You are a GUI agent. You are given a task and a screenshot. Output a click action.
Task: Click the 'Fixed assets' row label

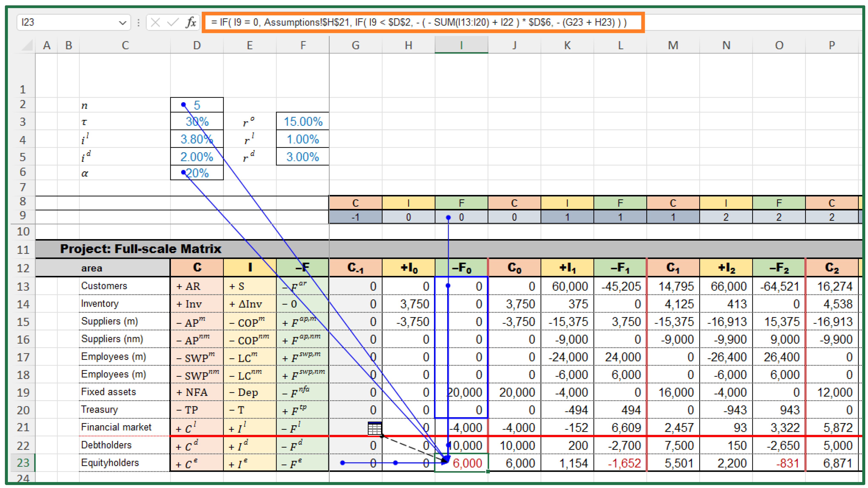[109, 392]
